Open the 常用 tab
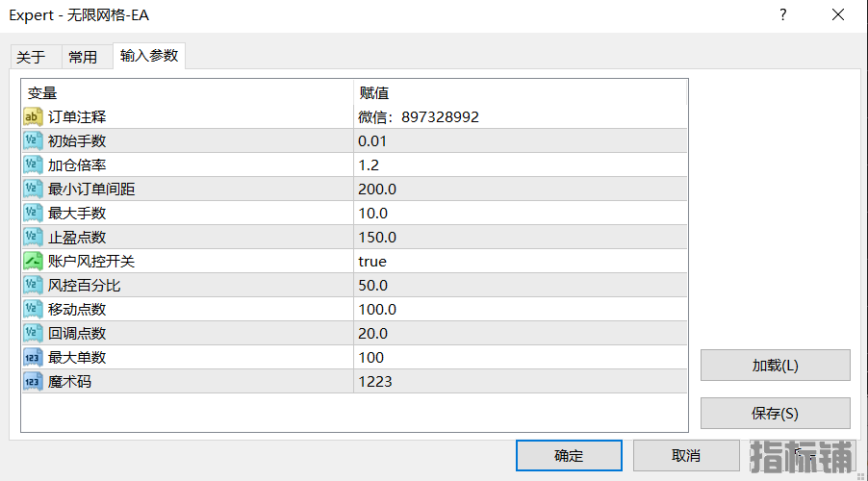Image resolution: width=868 pixels, height=481 pixels. (83, 57)
